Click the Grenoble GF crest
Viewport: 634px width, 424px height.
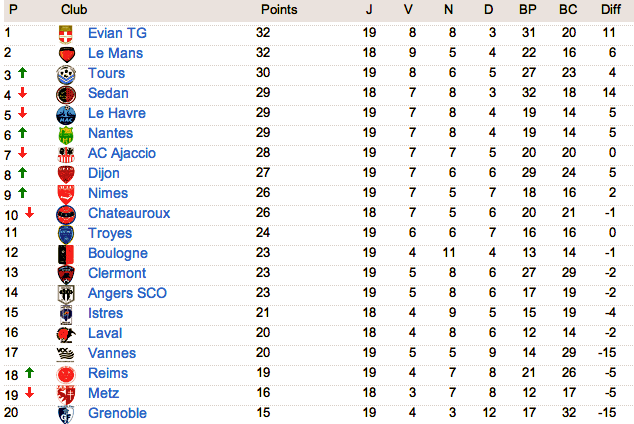[66, 414]
